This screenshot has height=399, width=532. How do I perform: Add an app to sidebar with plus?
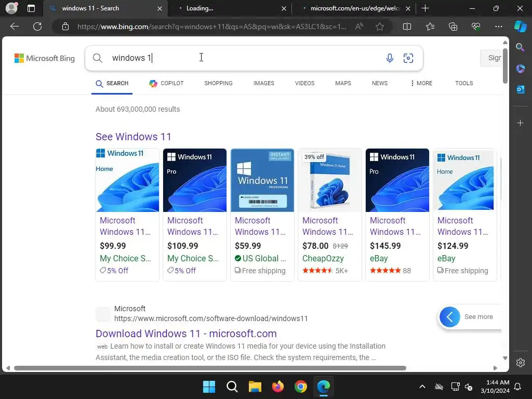[520, 123]
